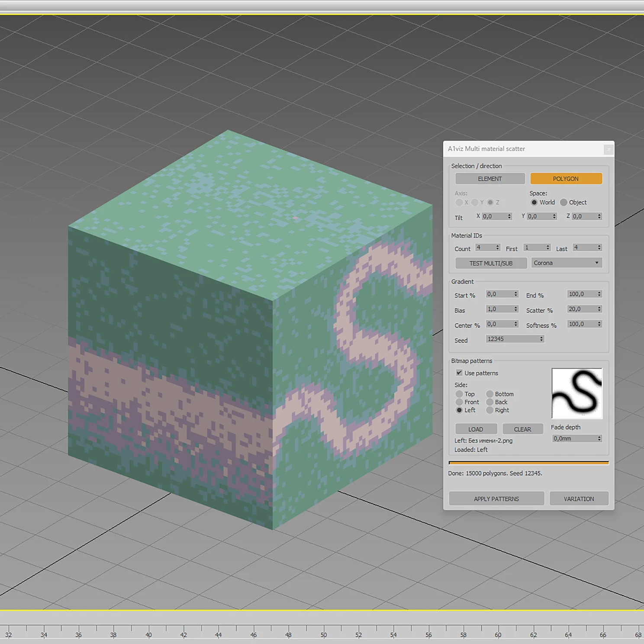The height and width of the screenshot is (644, 644).
Task: Click the ELEMENT selection mode button
Action: click(490, 179)
